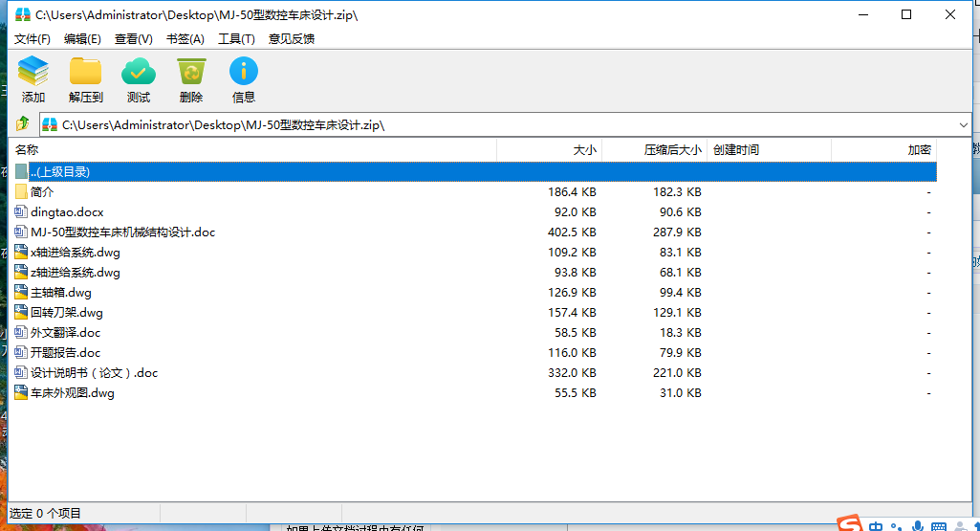Click the archive icon in the address bar
Viewport: 980px width, 531px height.
pyautogui.click(x=50, y=125)
